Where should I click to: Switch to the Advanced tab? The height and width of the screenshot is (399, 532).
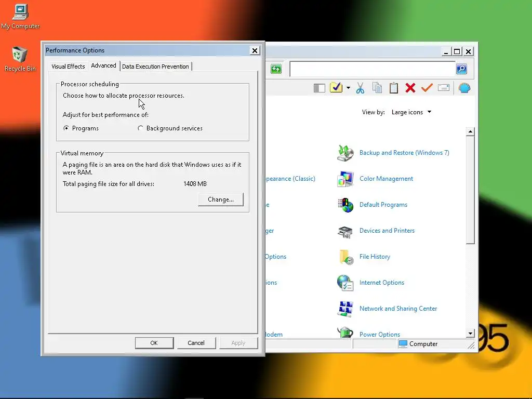(x=103, y=65)
